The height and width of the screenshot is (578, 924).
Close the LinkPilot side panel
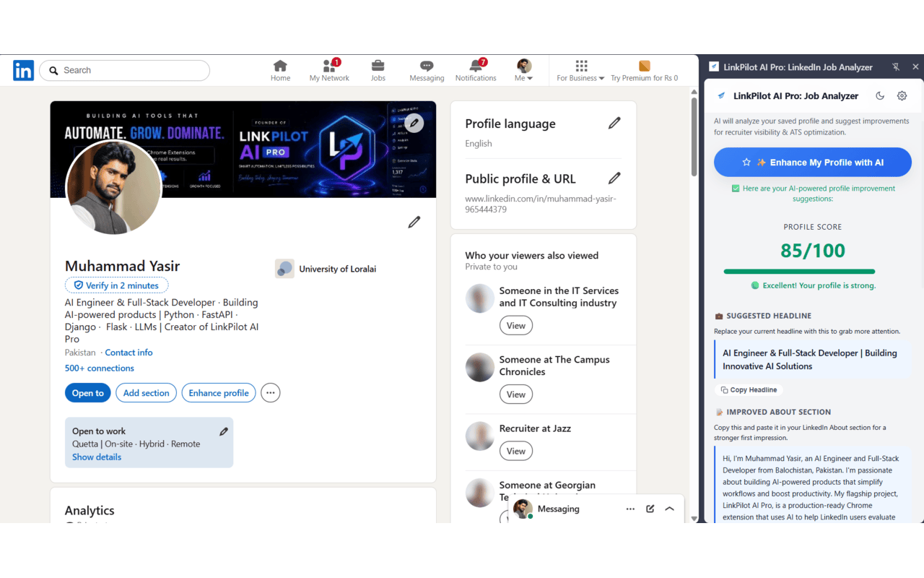(915, 66)
